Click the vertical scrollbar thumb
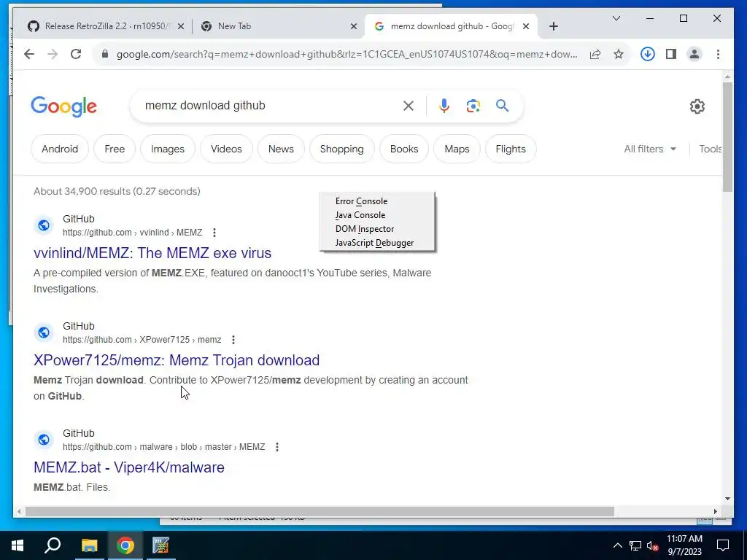747x560 pixels. 727,137
